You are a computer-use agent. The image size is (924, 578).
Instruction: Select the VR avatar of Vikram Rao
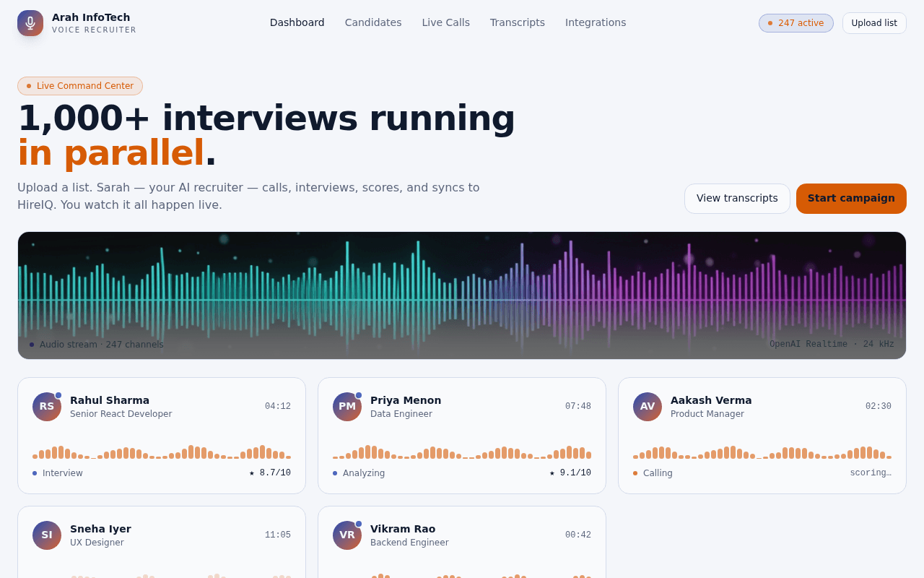347,535
